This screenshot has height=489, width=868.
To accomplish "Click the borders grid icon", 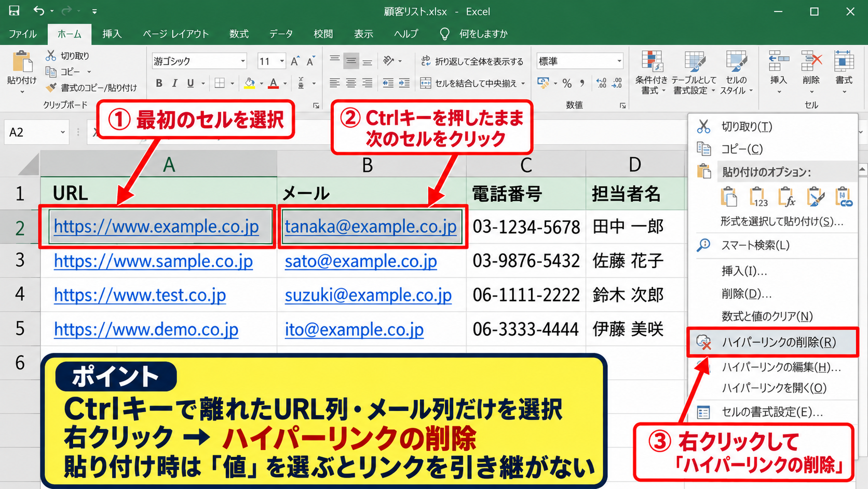I will click(220, 83).
